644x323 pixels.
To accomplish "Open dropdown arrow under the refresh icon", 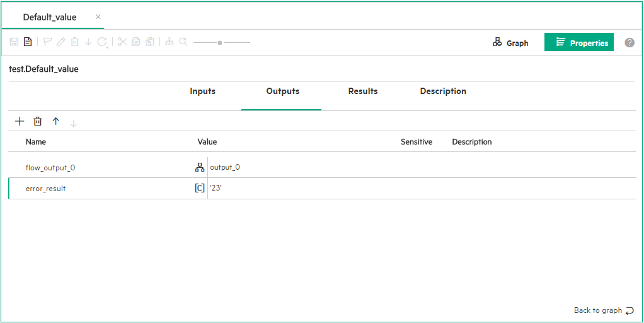I will click(108, 47).
